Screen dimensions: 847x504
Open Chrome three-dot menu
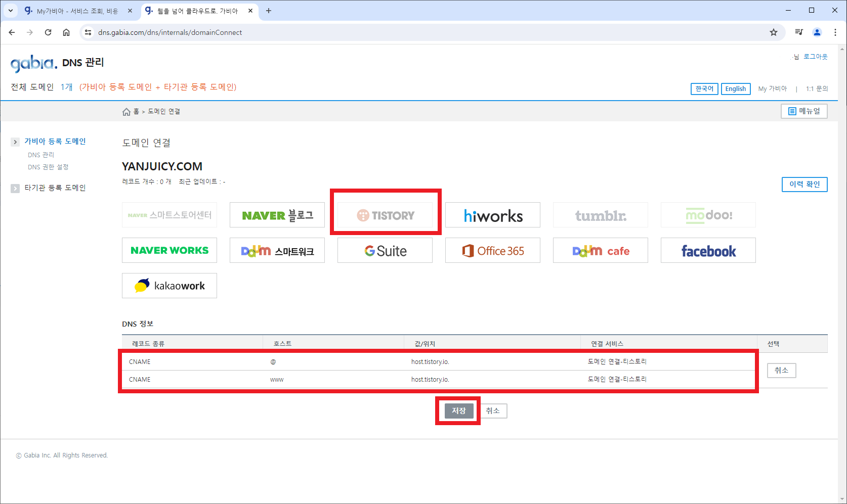pyautogui.click(x=835, y=32)
